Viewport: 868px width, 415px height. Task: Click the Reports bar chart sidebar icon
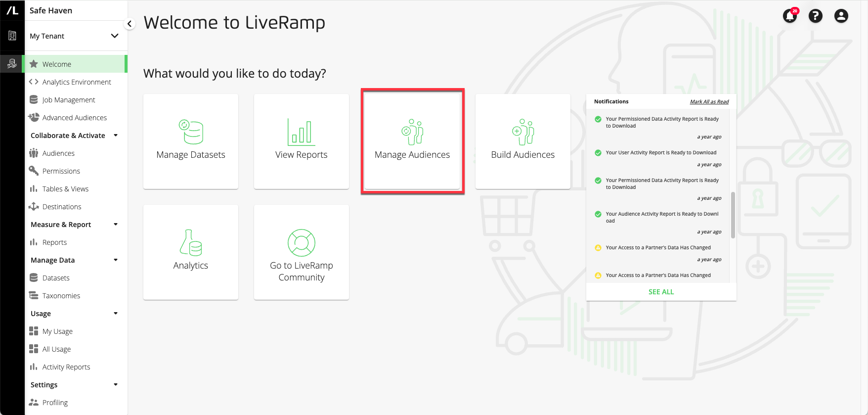coord(34,242)
